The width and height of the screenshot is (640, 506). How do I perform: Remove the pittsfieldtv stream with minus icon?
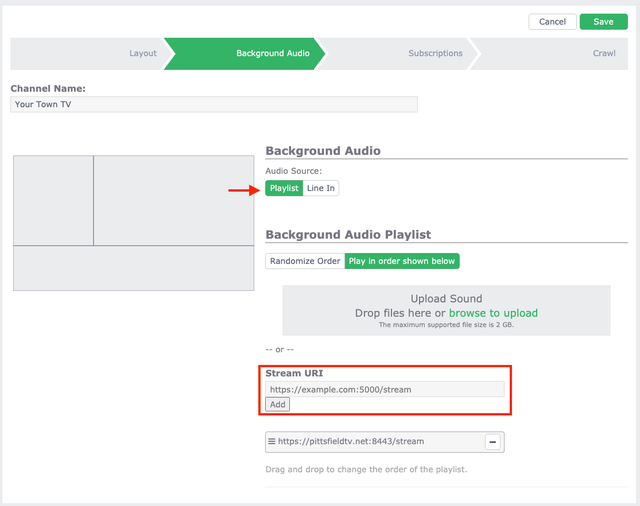click(x=493, y=442)
